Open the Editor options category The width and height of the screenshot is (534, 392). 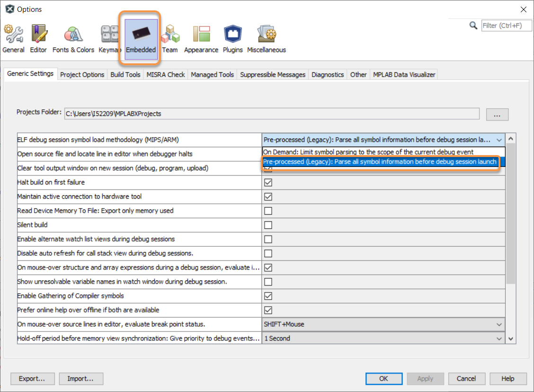tap(38, 39)
